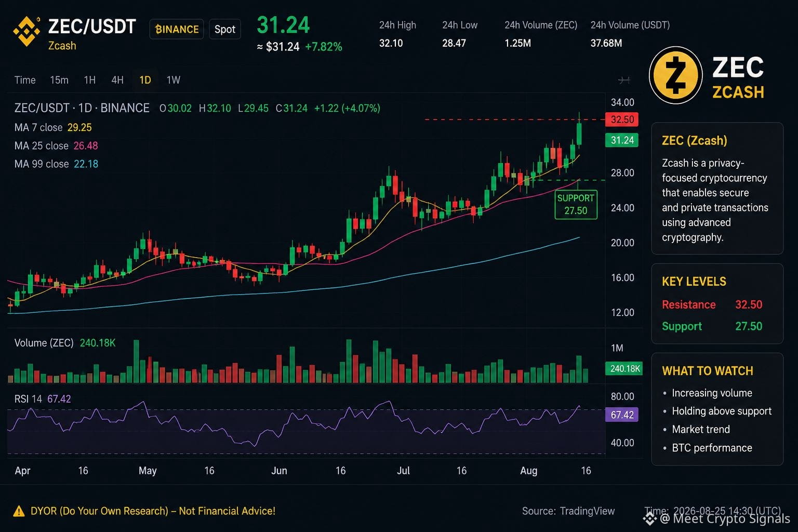Screen dimensions: 798x532
Task: Switch to the 1H timeframe
Action: [x=90, y=80]
